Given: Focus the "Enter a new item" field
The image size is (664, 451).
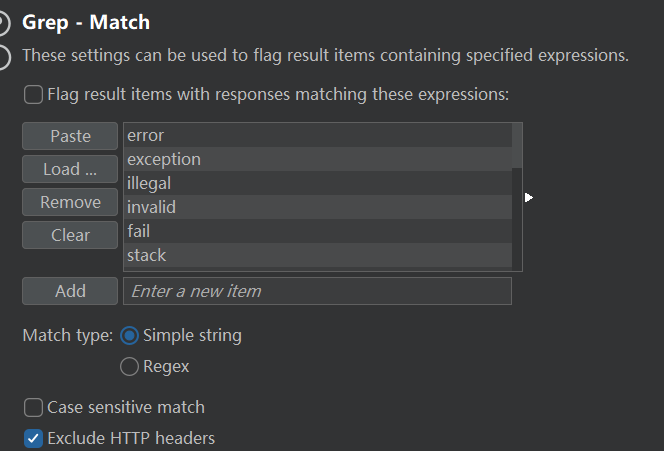Looking at the screenshot, I should (317, 291).
